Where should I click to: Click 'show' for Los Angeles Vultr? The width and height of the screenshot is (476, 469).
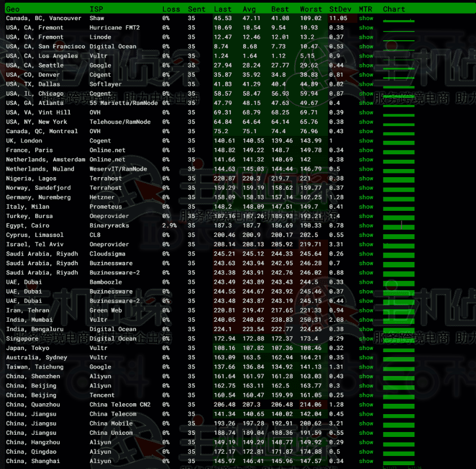point(366,56)
